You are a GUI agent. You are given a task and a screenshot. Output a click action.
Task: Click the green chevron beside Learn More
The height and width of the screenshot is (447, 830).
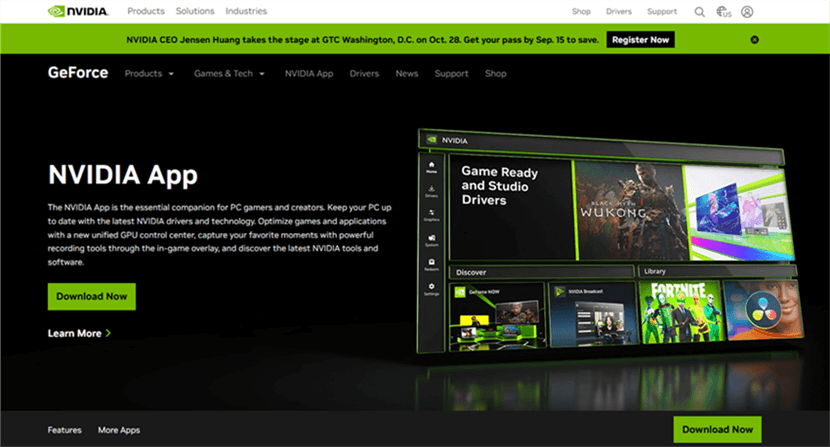click(x=108, y=333)
